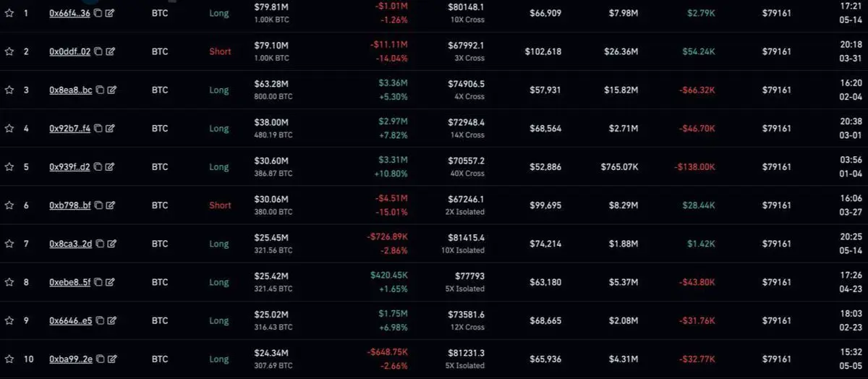Star the rank 8 trader row

9,282
